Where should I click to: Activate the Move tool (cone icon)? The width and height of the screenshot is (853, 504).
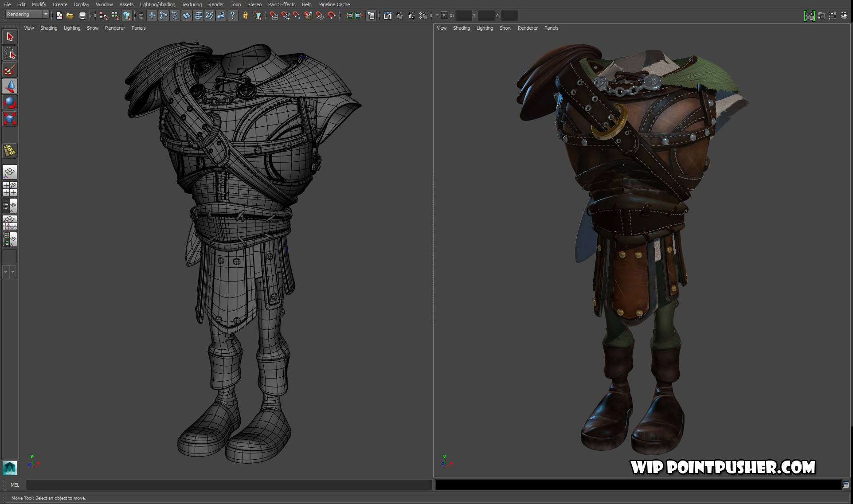10,86
